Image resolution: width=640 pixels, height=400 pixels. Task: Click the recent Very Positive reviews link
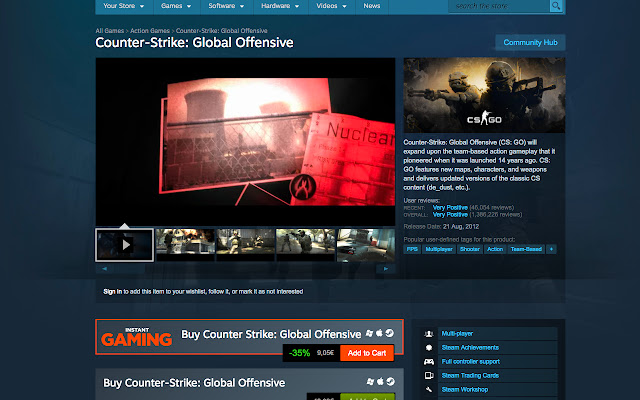pos(450,207)
